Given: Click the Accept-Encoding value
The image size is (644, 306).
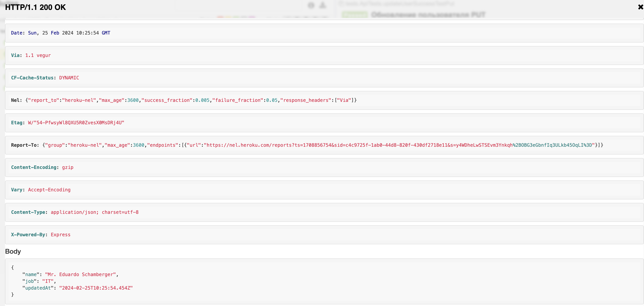Looking at the screenshot, I should [49, 190].
